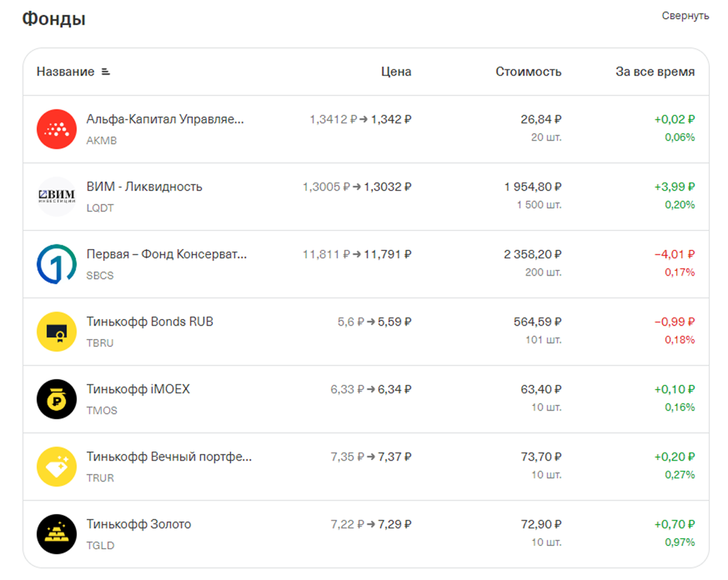Click the TRUR ticker label
Screen dimensions: 728x580
tap(100, 478)
